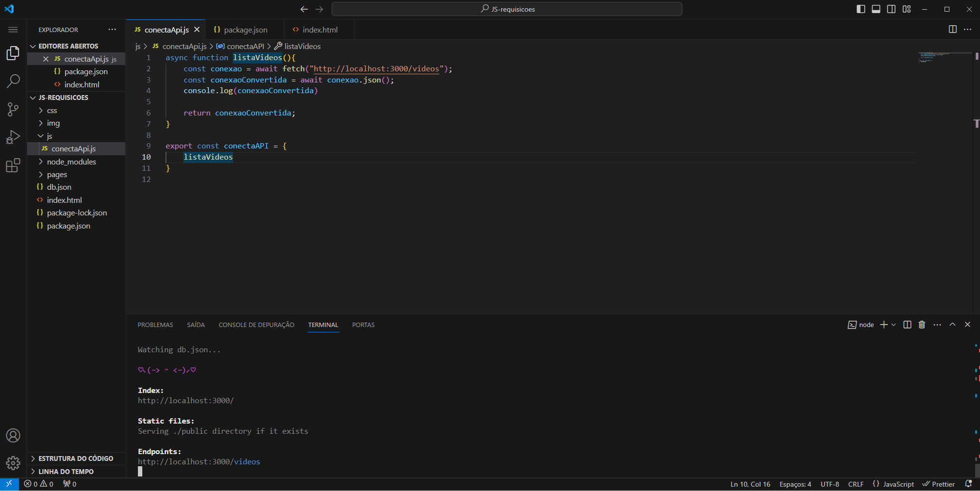Open the Manage gear settings icon
Image resolution: width=980 pixels, height=491 pixels.
tap(13, 463)
